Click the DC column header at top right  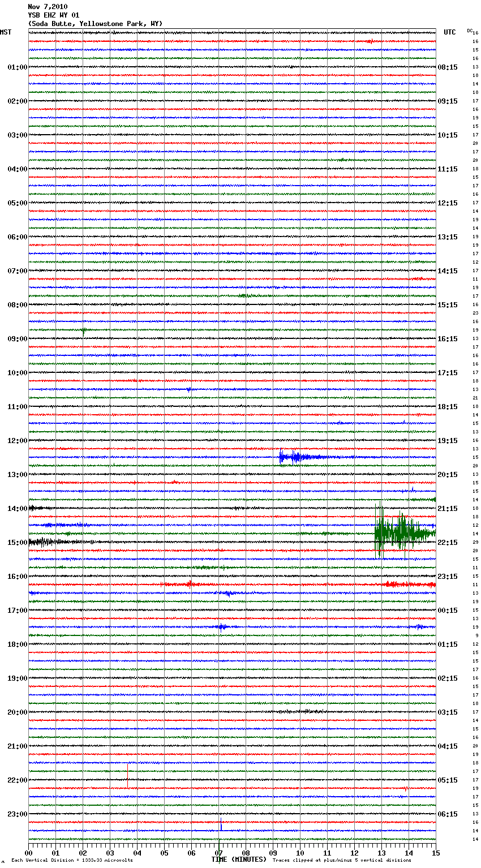pos(470,31)
